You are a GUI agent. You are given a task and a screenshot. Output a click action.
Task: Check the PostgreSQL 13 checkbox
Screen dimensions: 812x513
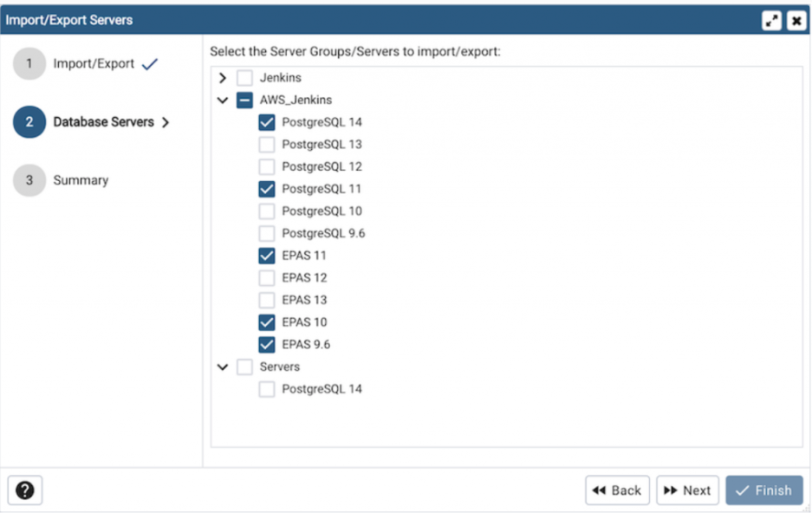click(x=267, y=145)
